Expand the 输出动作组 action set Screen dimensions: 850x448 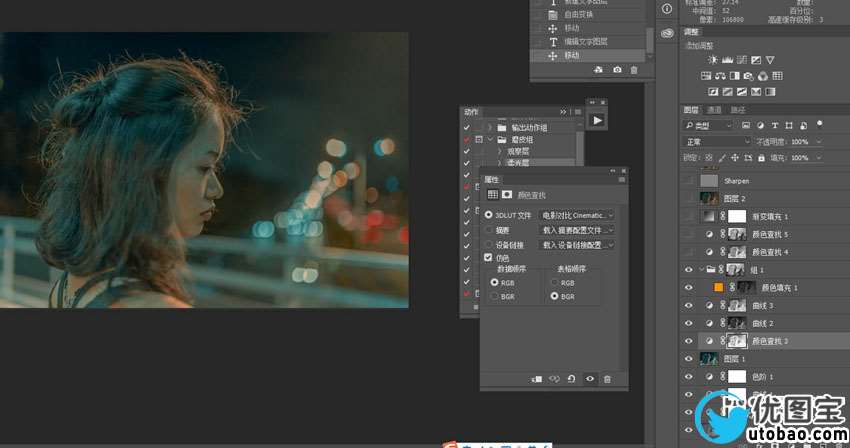point(491,127)
